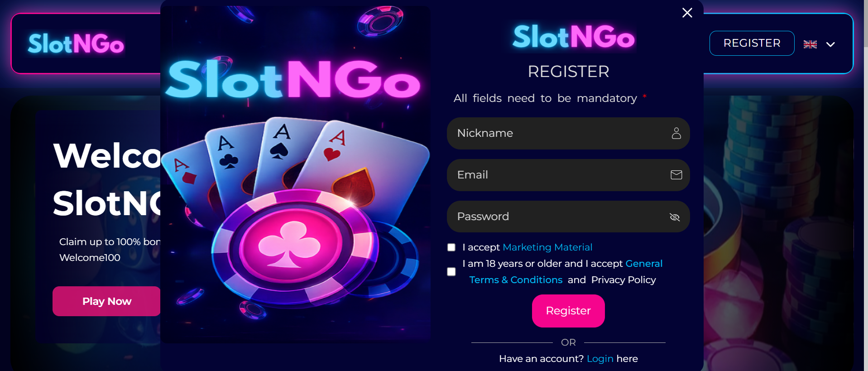Click the REGISTER button in the header
The image size is (868, 371).
click(x=752, y=43)
